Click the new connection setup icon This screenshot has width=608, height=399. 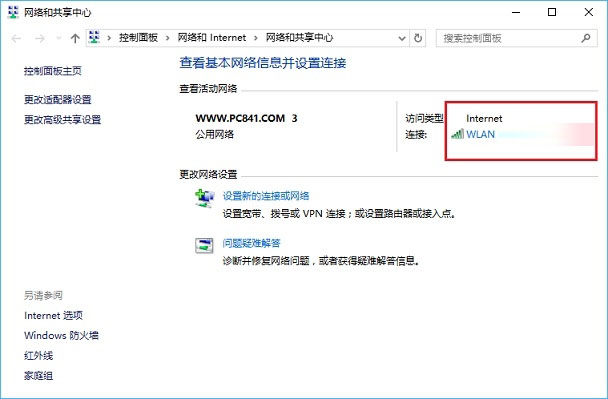(205, 198)
